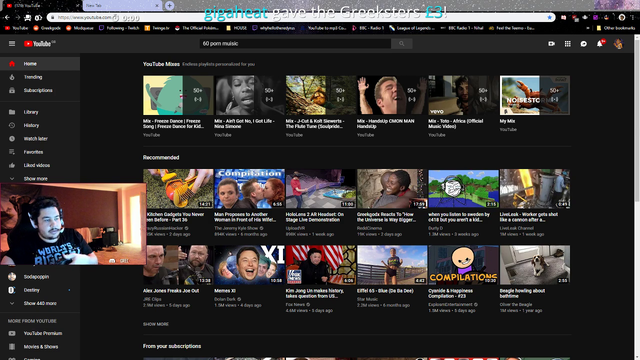Open the Kim Jong Un Fox News thumbnail
Viewport: 640px width, 360px height.
tap(321, 265)
